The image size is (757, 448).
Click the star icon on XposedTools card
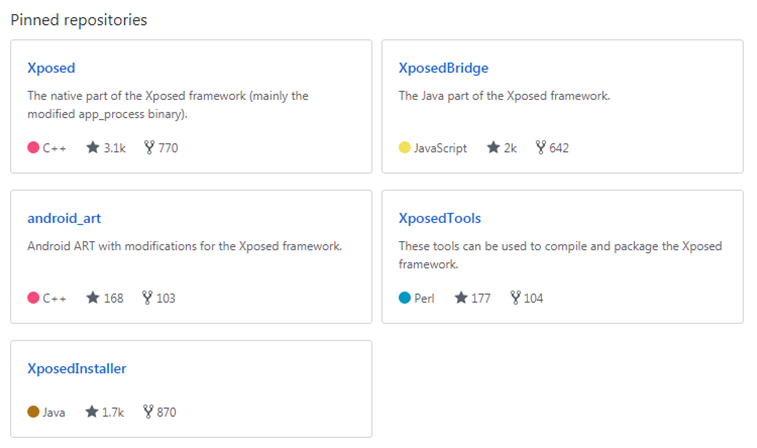462,298
